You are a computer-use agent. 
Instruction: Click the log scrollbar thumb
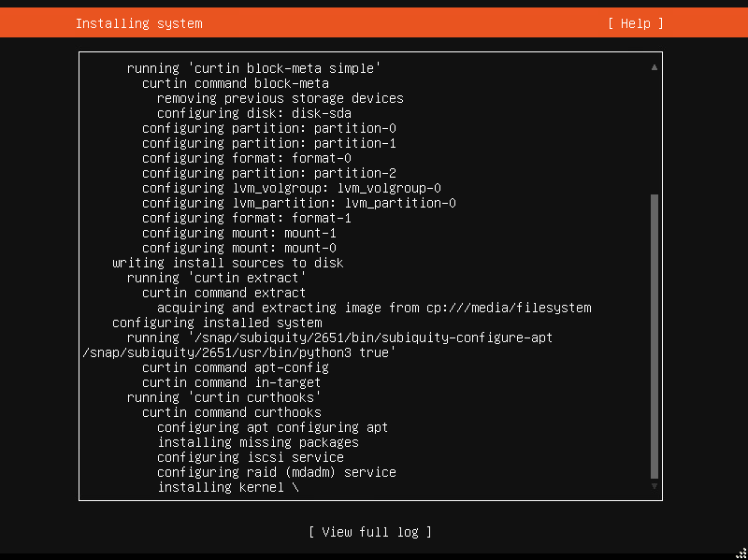pos(654,337)
